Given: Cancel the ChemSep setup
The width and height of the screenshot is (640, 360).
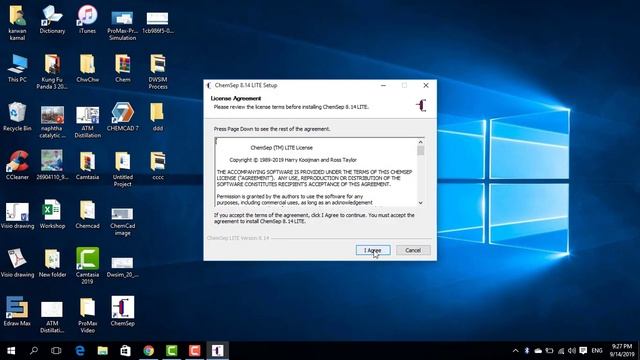Looking at the screenshot, I should click(x=413, y=250).
